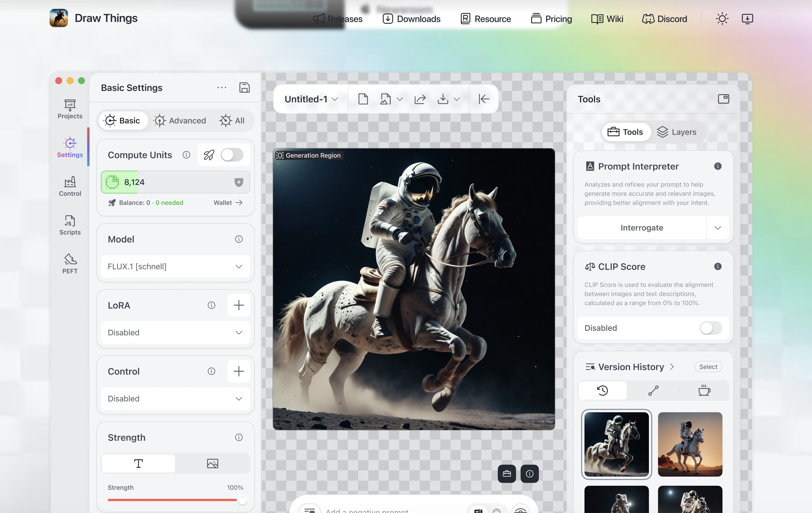
Task: Click the Generation Region label on the canvas
Action: [x=309, y=155]
